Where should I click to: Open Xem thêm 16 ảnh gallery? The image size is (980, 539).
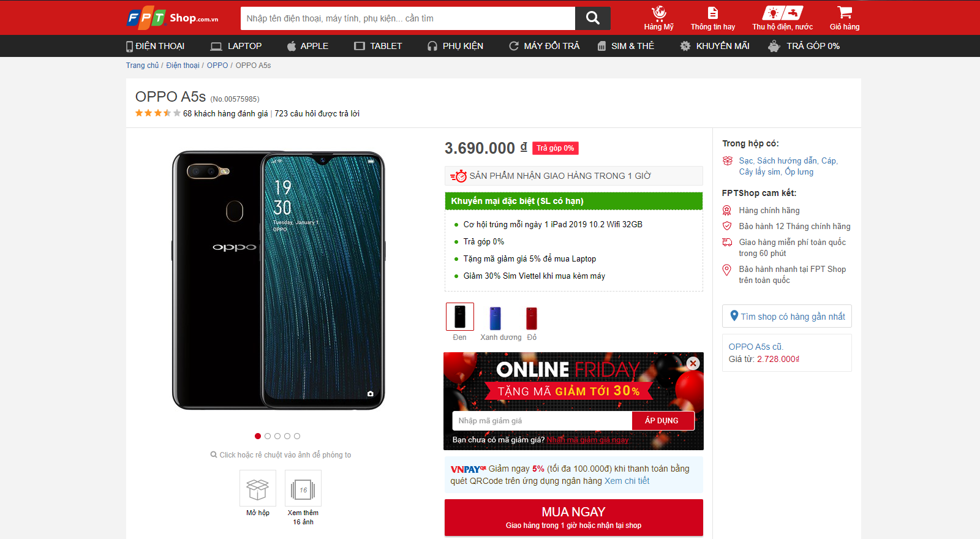[303, 498]
